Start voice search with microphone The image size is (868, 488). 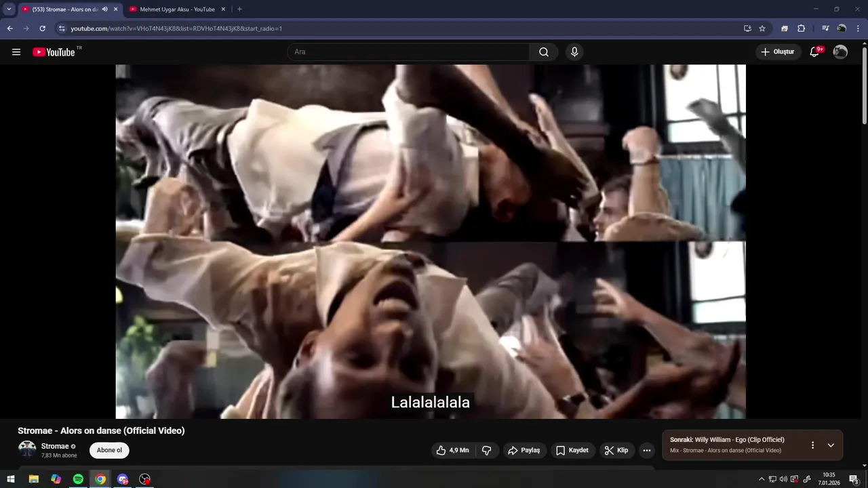coord(574,52)
